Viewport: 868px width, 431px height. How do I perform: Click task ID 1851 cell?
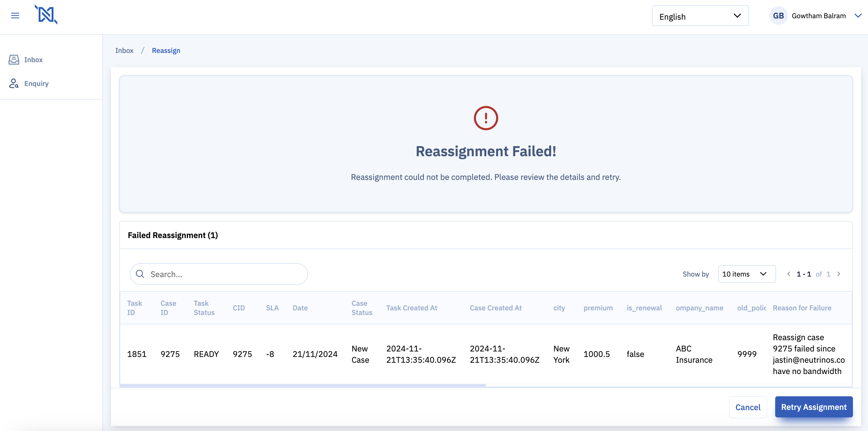pos(137,354)
